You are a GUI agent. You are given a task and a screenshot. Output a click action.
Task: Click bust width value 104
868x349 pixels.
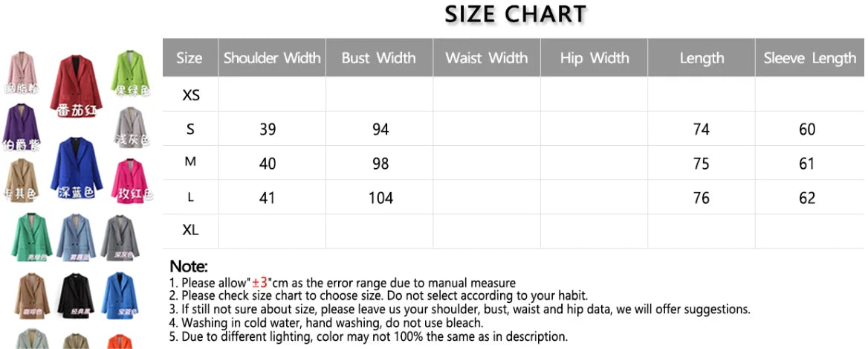380,198
